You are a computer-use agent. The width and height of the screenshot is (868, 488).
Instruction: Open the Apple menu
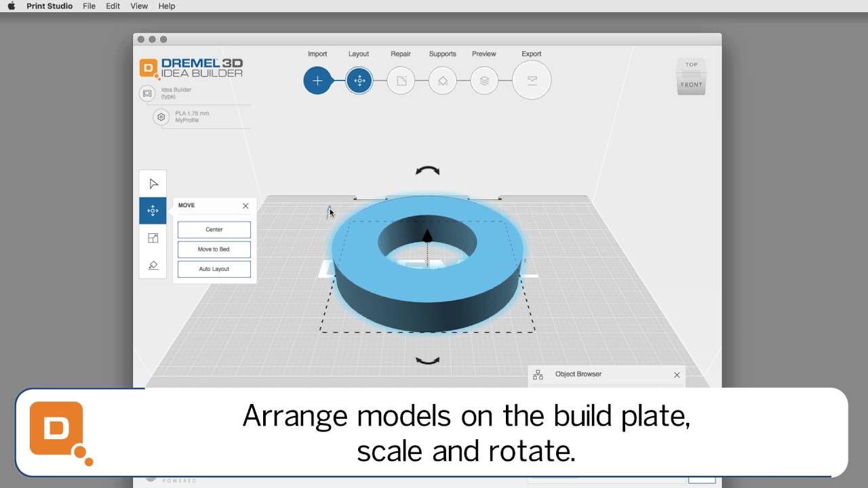pyautogui.click(x=11, y=6)
